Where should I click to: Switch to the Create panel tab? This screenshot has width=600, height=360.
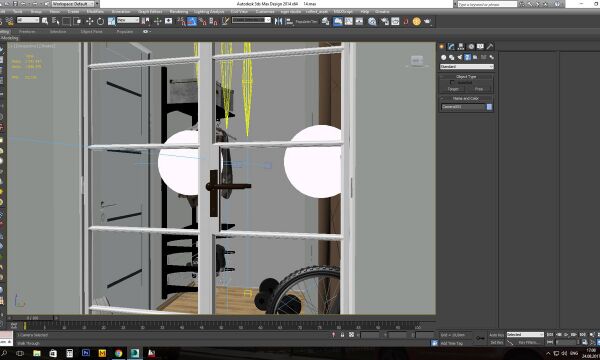coord(442,46)
